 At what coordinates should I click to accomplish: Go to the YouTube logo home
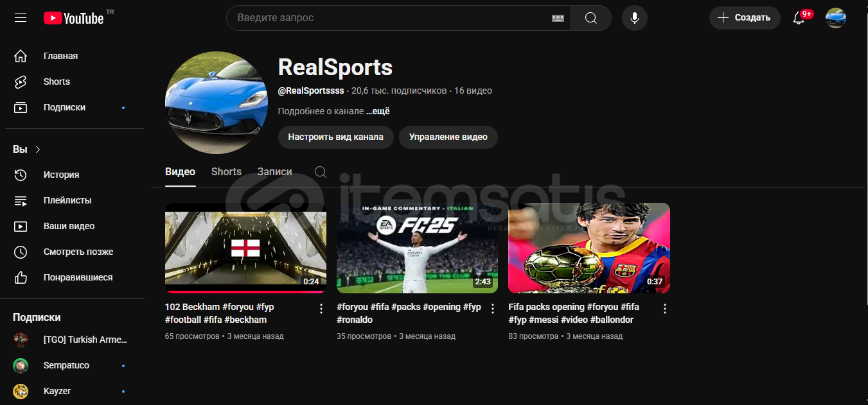pyautogui.click(x=74, y=18)
